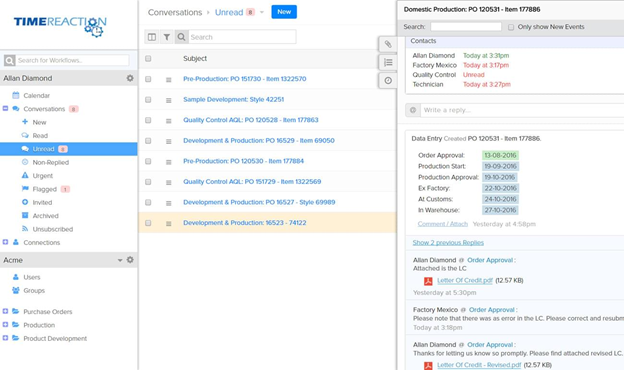624x370 pixels.
Task: Open Quality Control AQL: PO 120528 conversation
Action: click(251, 120)
